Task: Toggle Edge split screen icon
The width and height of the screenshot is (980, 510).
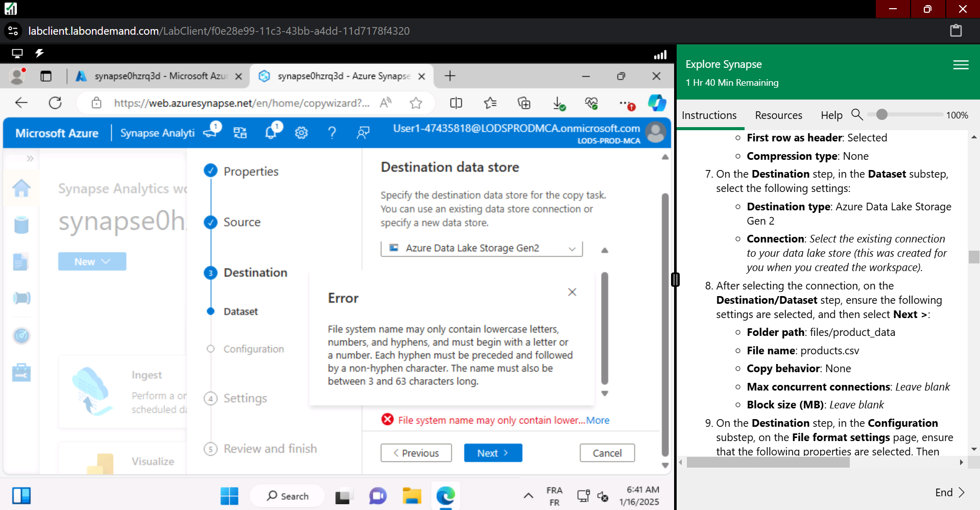Action: [456, 103]
